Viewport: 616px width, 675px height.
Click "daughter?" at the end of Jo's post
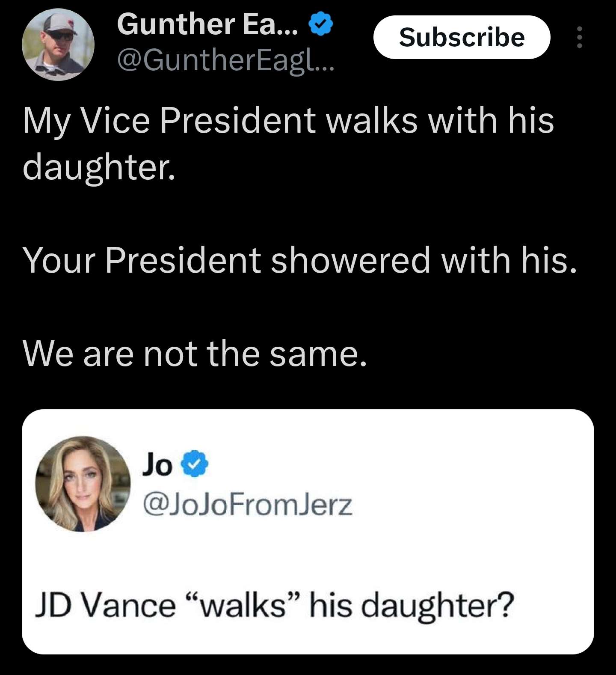436,605
